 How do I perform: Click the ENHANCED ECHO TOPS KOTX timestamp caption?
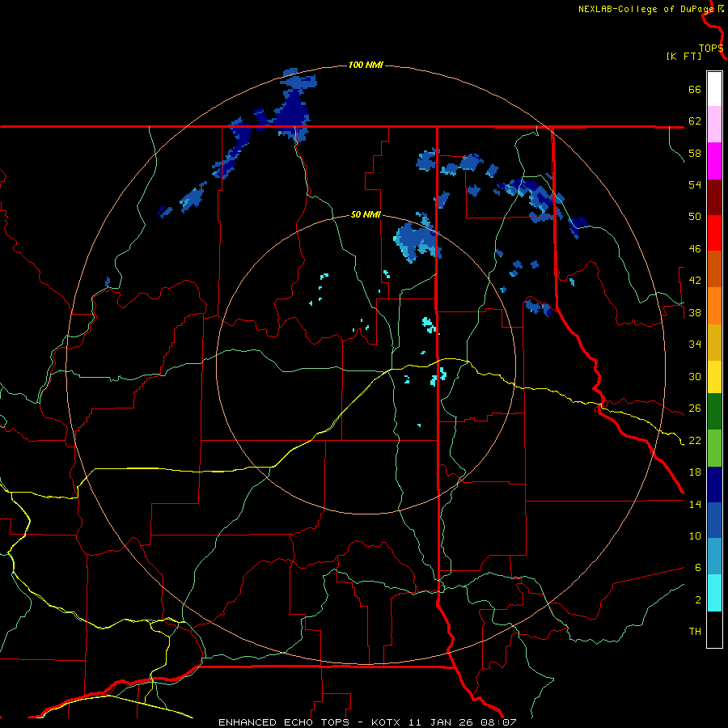[x=367, y=722]
